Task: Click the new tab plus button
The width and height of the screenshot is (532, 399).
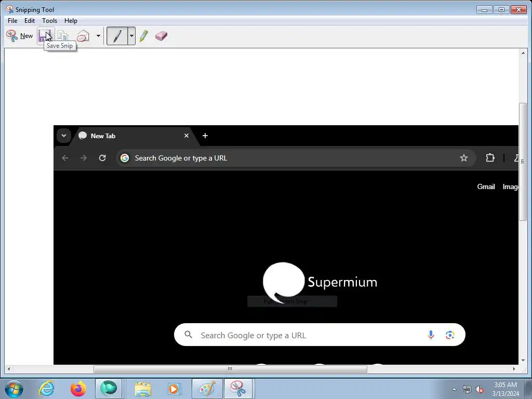Action: (205, 136)
